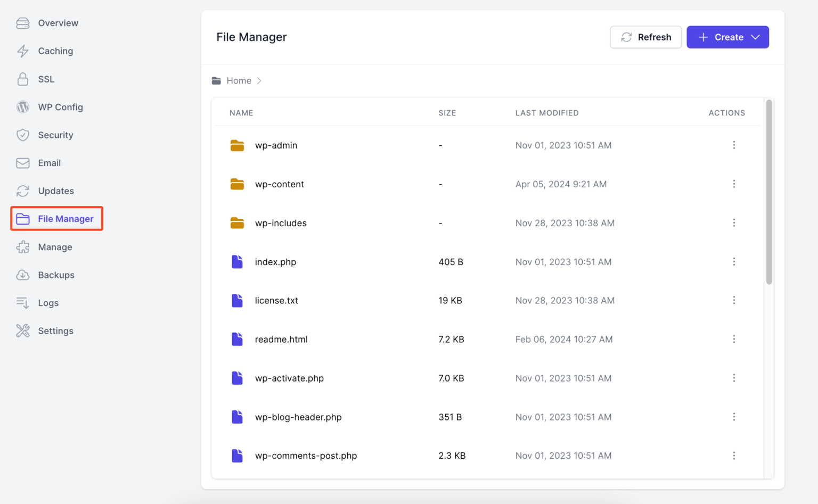The image size is (818, 504).
Task: Click the Refresh button
Action: click(645, 37)
